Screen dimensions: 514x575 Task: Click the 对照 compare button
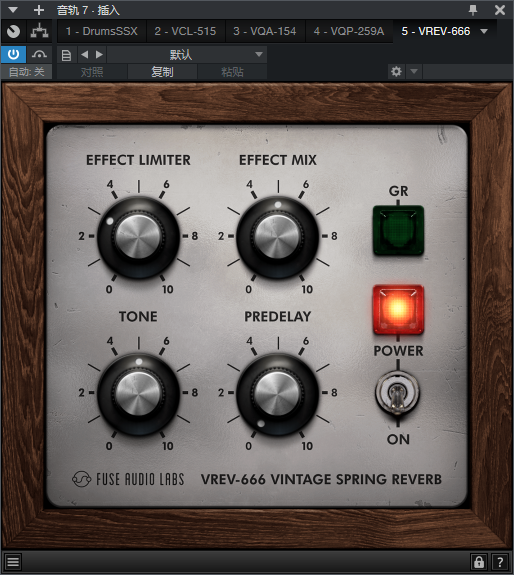pyautogui.click(x=92, y=72)
